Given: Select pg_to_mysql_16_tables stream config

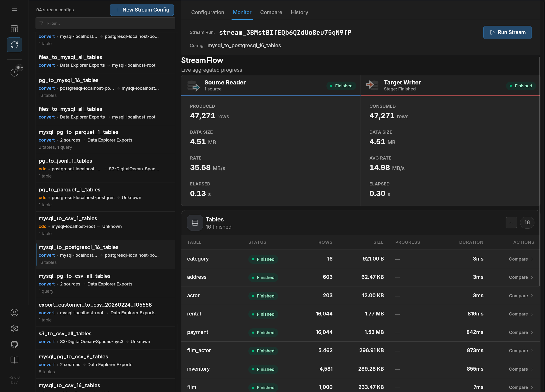Looking at the screenshot, I should click(x=105, y=88).
